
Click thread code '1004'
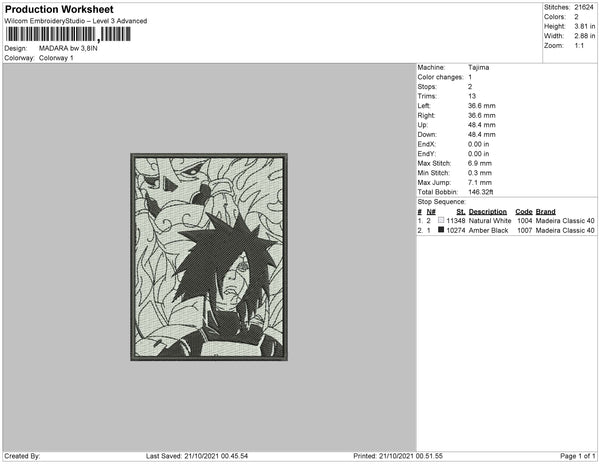(525, 221)
